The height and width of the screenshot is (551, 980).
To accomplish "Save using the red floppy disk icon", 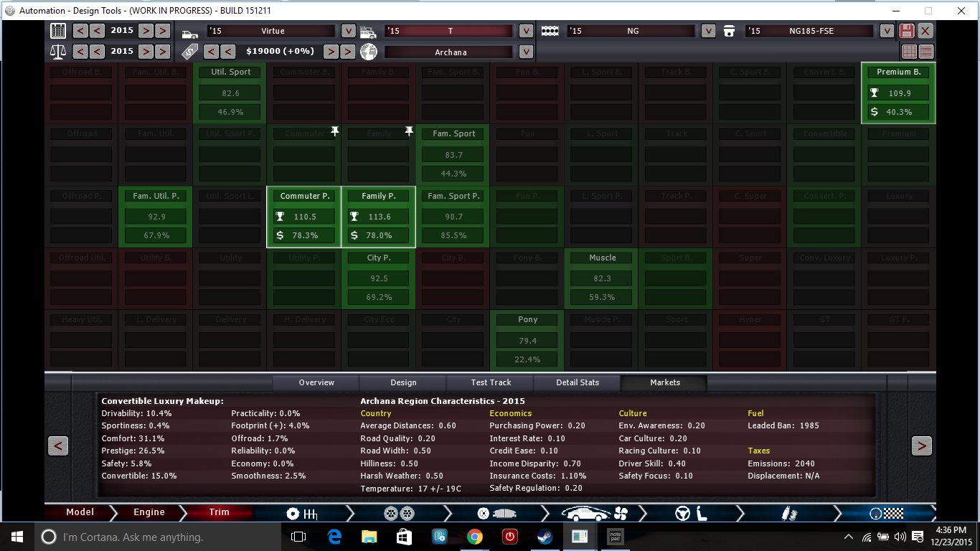I will 907,31.
